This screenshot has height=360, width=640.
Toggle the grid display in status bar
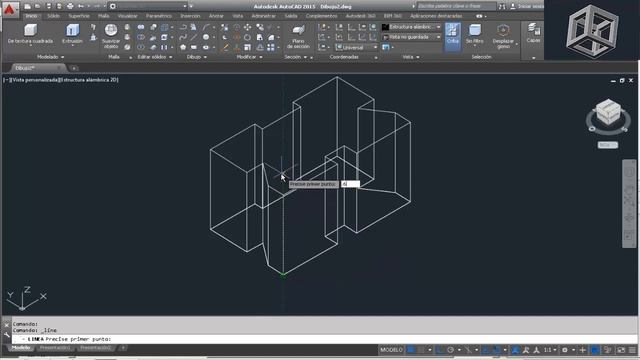tap(411, 350)
